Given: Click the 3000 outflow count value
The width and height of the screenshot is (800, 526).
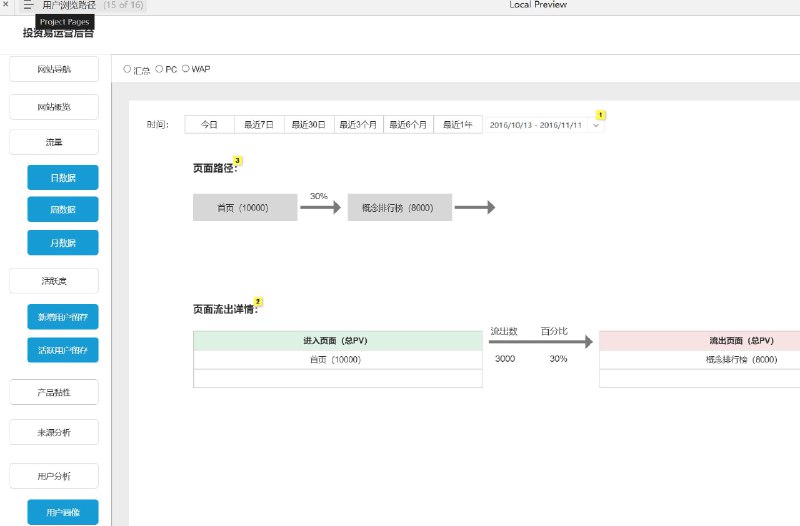Looking at the screenshot, I should click(505, 359).
